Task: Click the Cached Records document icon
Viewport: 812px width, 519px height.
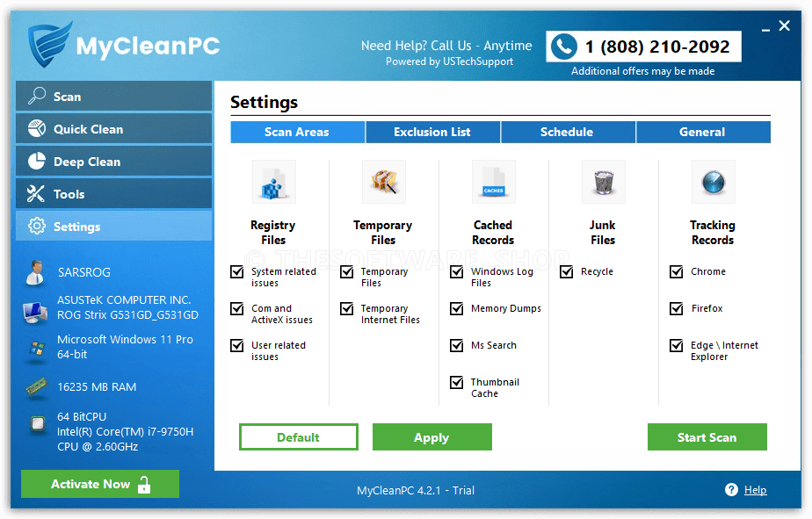Action: tap(494, 182)
